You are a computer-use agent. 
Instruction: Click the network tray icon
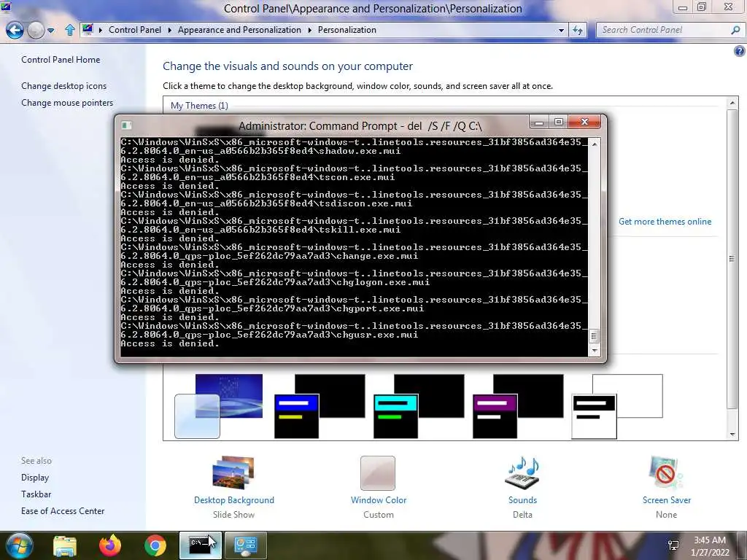[x=673, y=545]
